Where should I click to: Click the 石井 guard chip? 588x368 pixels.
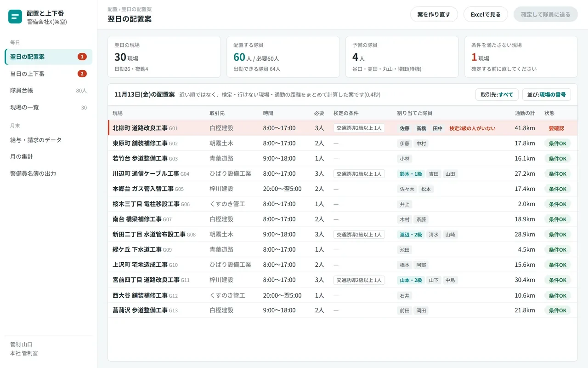click(405, 295)
